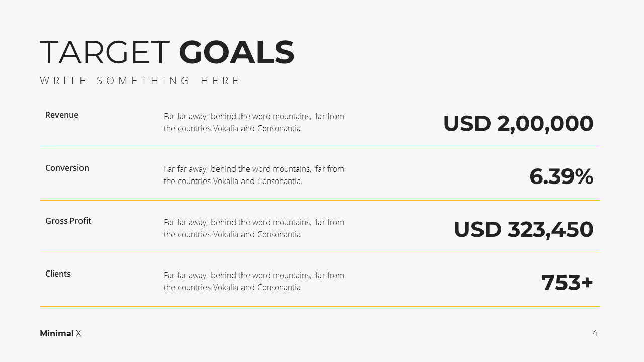Click the yellow divider line under Conversion

click(x=320, y=200)
